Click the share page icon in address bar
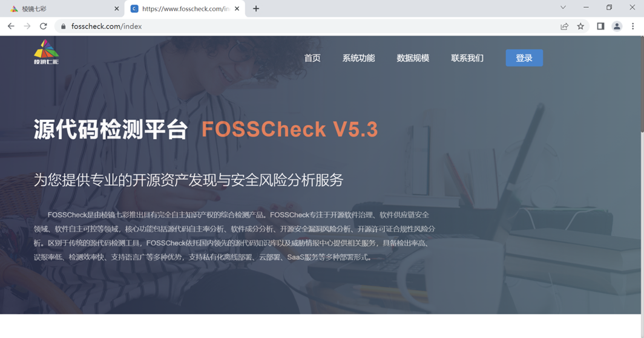The width and height of the screenshot is (644, 338). 564,26
